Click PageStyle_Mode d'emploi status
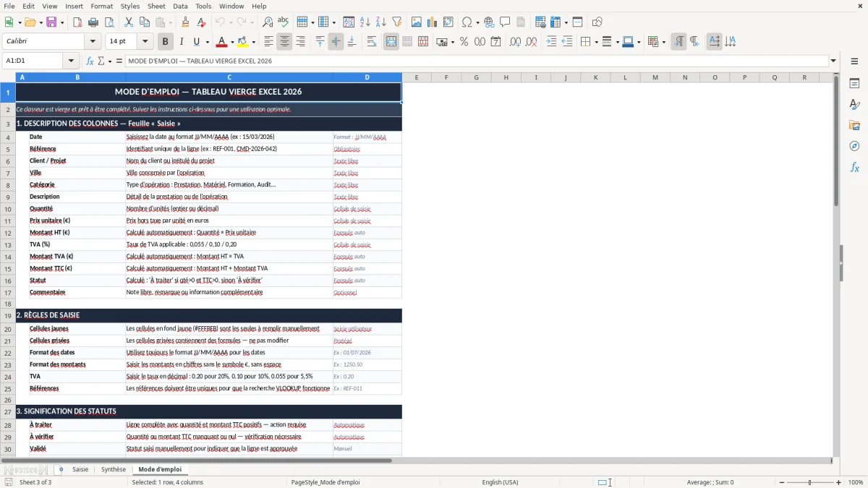Image resolution: width=868 pixels, height=488 pixels. click(325, 482)
